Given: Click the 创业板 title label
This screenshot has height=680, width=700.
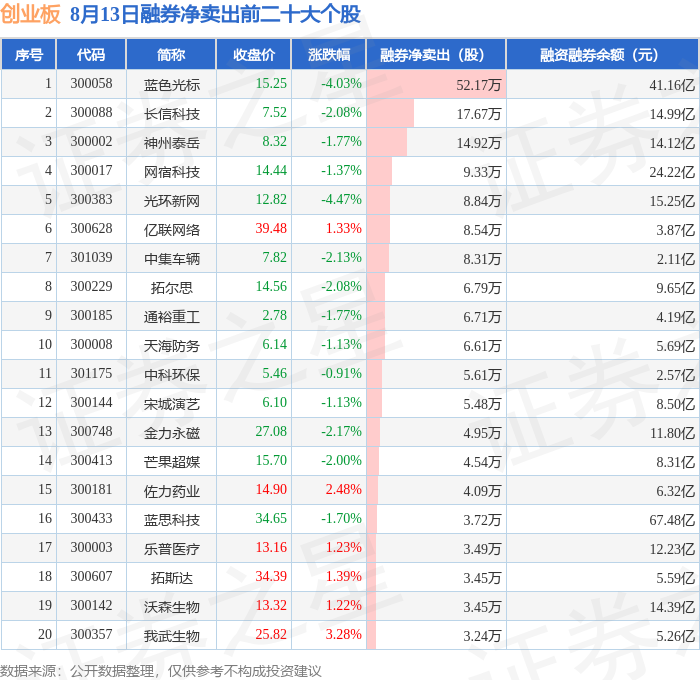Looking at the screenshot, I should (30, 14).
